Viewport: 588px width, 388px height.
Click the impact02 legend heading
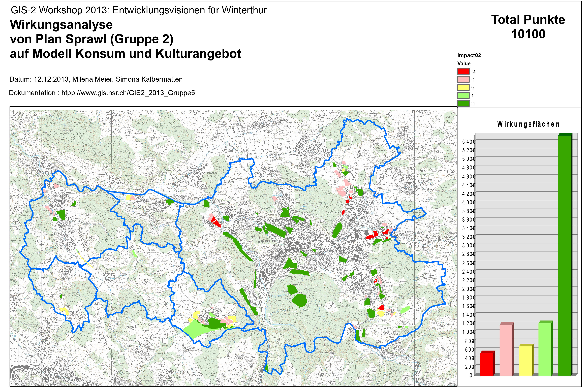[469, 55]
